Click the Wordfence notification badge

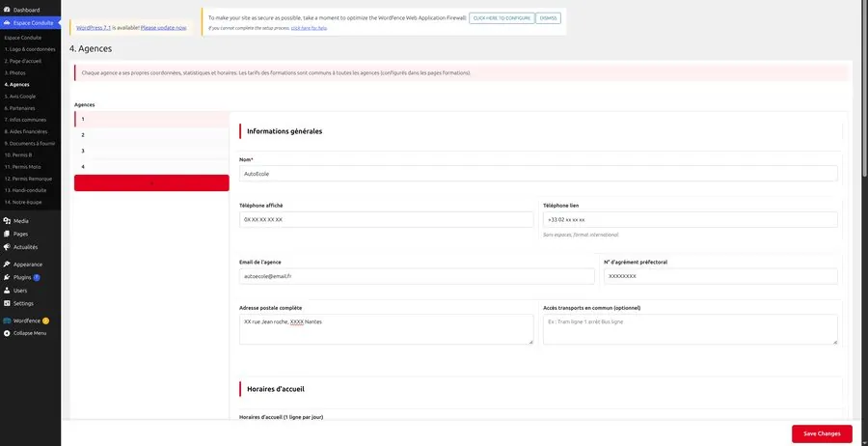click(x=46, y=321)
